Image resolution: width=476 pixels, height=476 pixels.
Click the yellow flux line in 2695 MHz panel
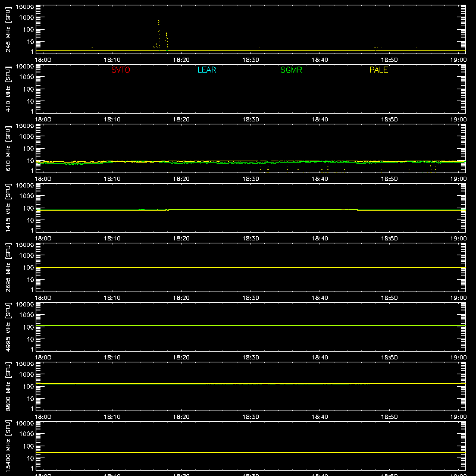tap(250, 267)
